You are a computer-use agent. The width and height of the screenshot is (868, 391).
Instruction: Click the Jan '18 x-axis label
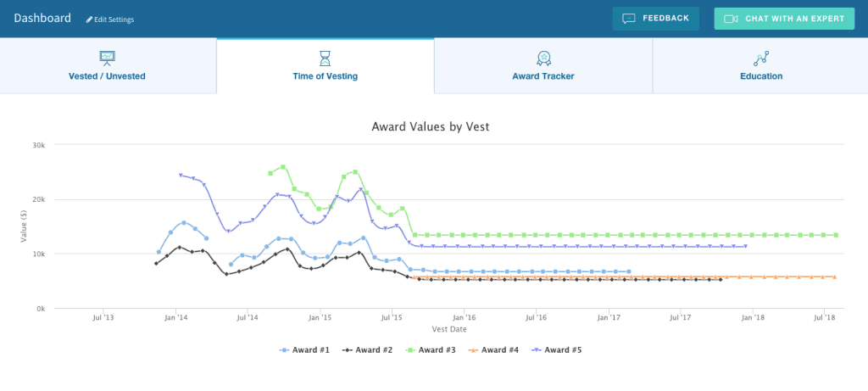(x=753, y=318)
